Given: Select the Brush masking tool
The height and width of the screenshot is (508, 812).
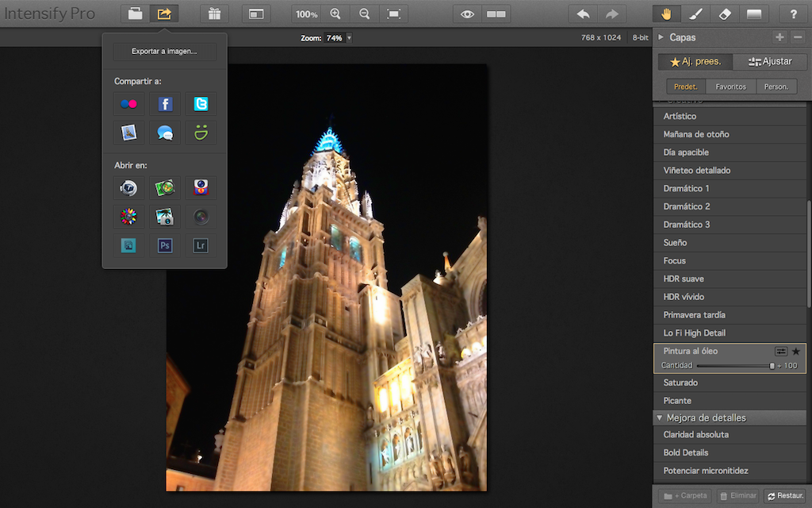Looking at the screenshot, I should (x=695, y=14).
